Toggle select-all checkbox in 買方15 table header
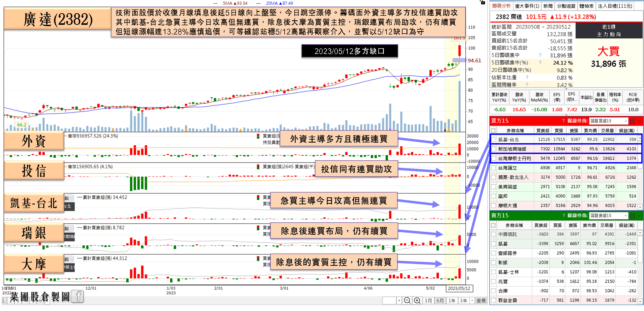644x311 pixels. [x=493, y=130]
